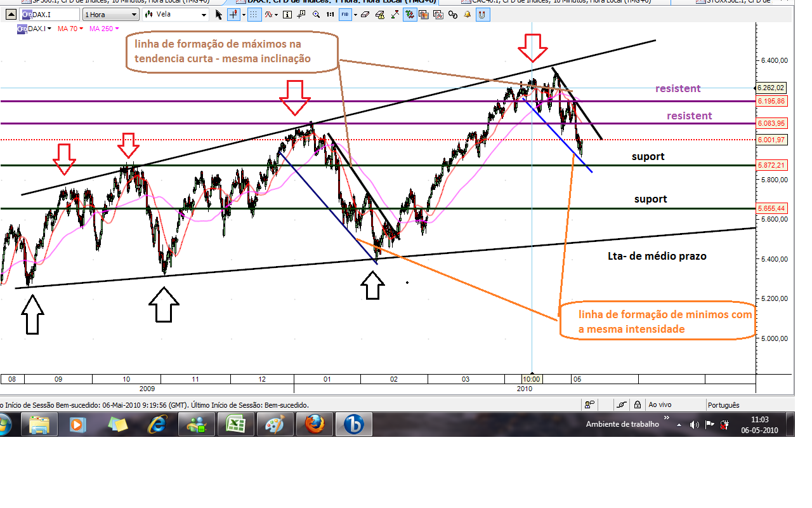Image resolution: width=812 pixels, height=508 pixels.
Task: Click the volume speaker tray icon
Action: [694, 424]
